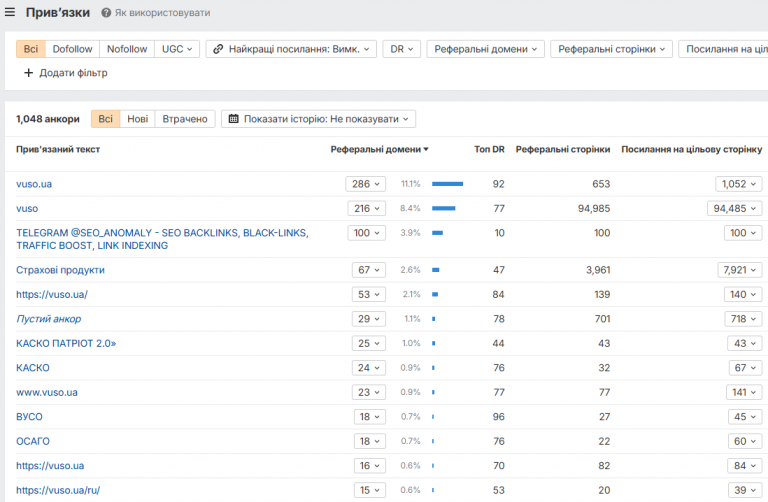Click the calendar icon in history selector
Viewport: 768px width, 502px height.
point(234,119)
